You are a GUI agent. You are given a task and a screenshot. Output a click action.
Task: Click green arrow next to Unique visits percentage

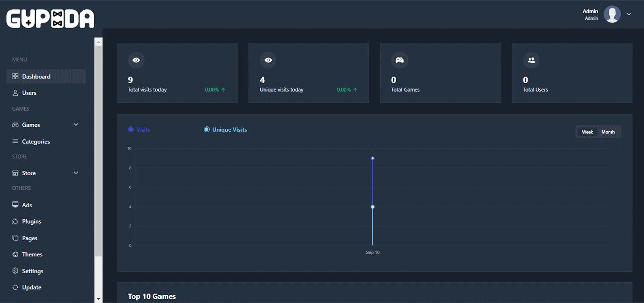[355, 90]
